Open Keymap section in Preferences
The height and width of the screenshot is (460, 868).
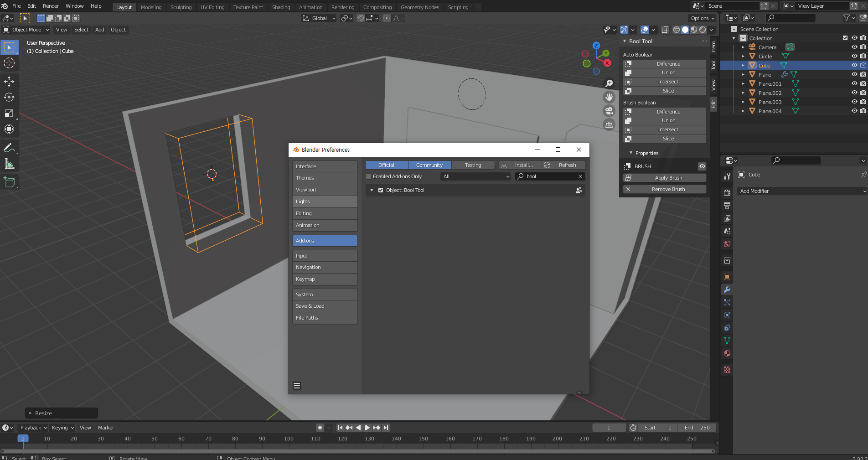point(325,279)
